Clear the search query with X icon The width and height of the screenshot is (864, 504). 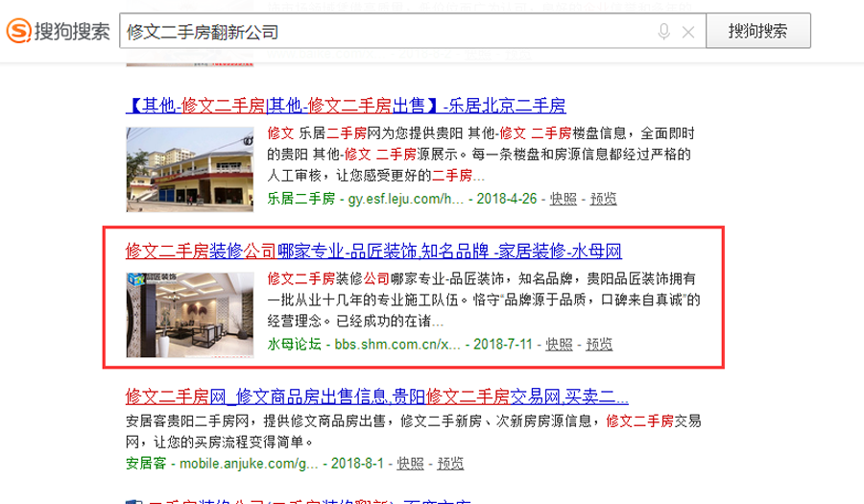click(688, 33)
